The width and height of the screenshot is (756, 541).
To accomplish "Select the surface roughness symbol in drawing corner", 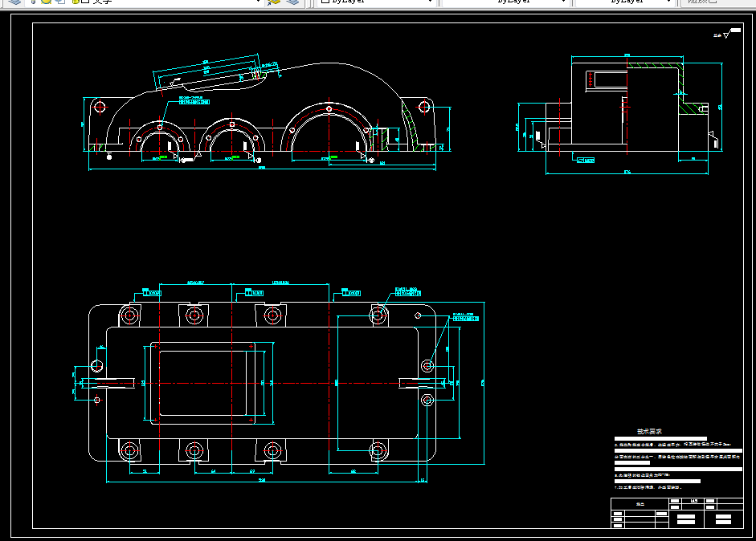I will [x=726, y=33].
